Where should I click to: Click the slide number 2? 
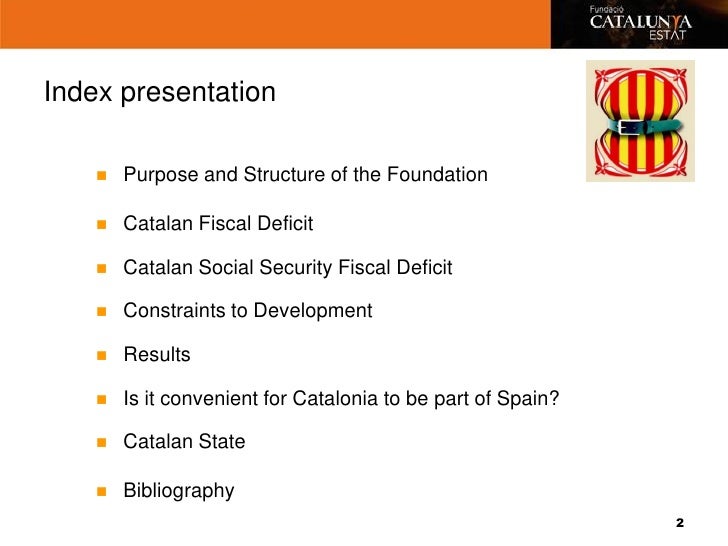click(x=680, y=523)
